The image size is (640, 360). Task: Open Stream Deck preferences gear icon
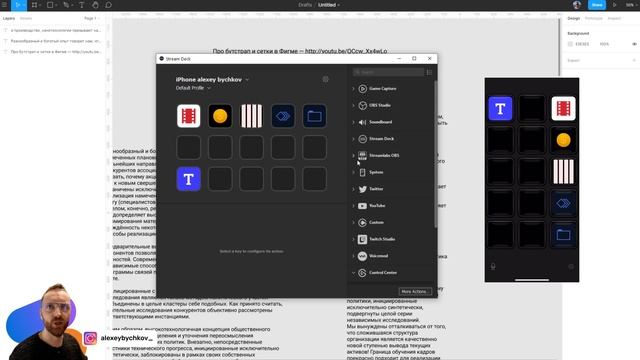pyautogui.click(x=325, y=79)
